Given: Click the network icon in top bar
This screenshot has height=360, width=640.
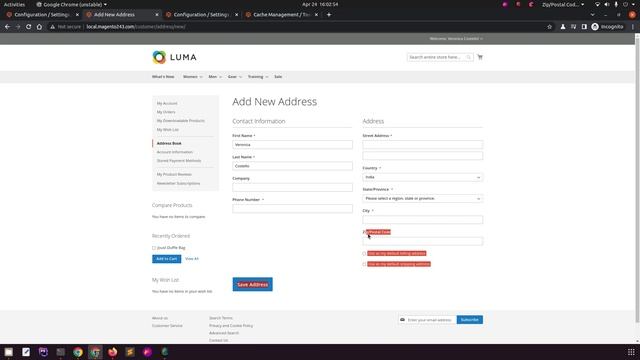Looking at the screenshot, I should pos(597,4).
